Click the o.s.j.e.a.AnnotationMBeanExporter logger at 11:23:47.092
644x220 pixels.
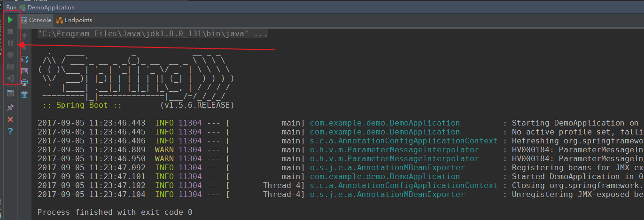click(387, 168)
